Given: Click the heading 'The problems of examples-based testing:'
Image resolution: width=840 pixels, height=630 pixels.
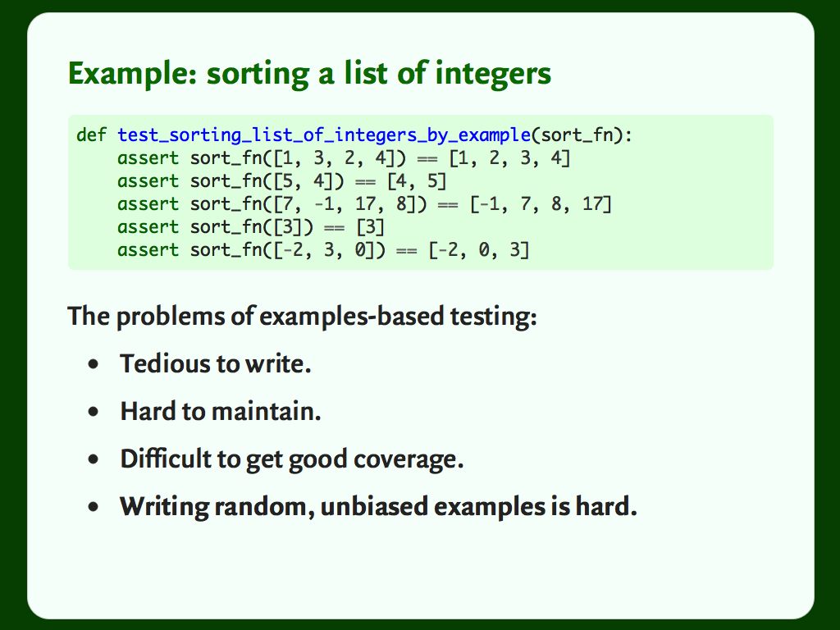Looking at the screenshot, I should click(x=302, y=316).
